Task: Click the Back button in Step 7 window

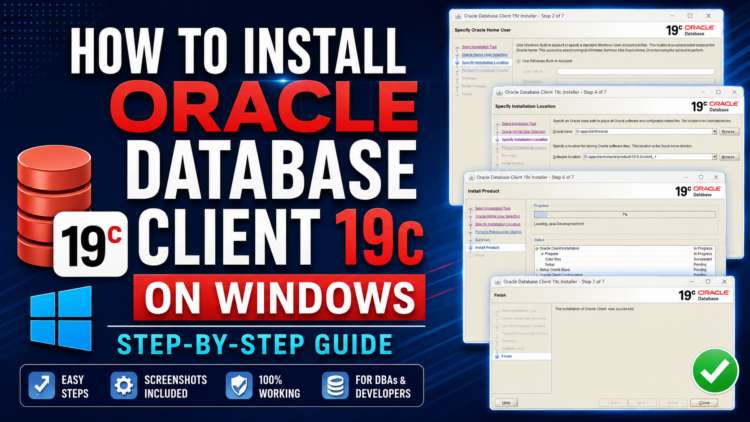Action: coord(613,403)
